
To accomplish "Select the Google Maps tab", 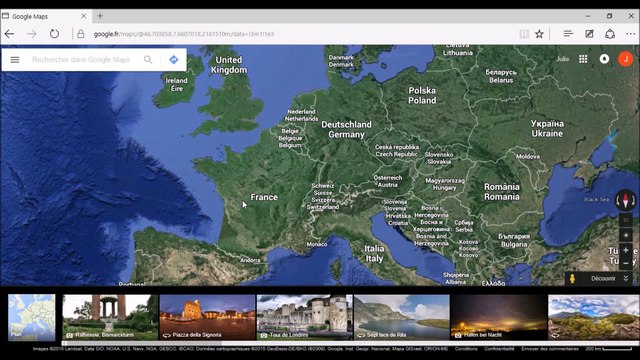I will (45, 16).
